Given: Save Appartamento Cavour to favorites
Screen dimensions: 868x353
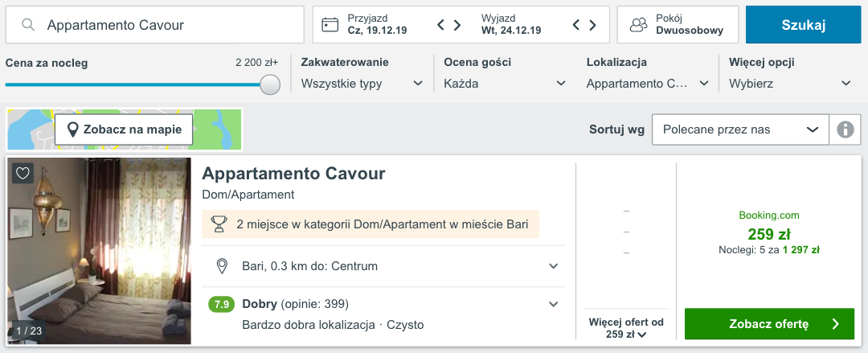Looking at the screenshot, I should pyautogui.click(x=23, y=173).
